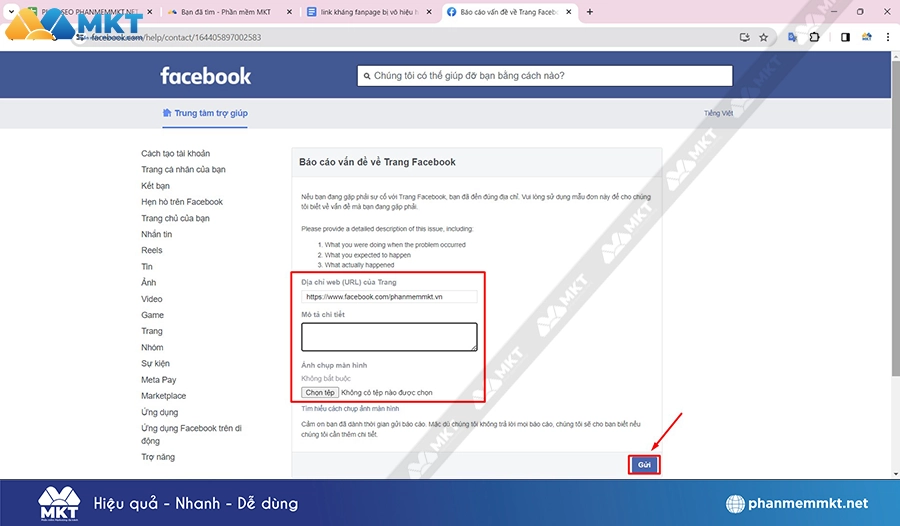Click the translate icon in the toolbar

click(792, 37)
